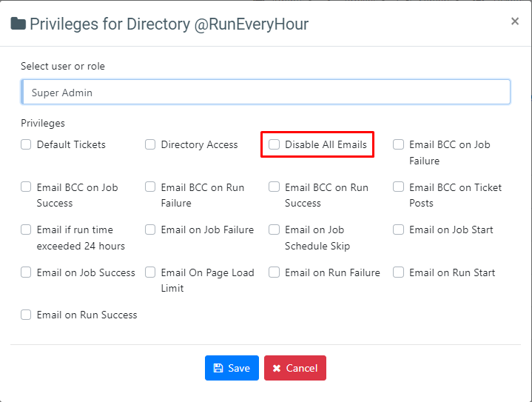This screenshot has height=402, width=532.
Task: Toggle Email BCC on Ticket Posts
Action: point(399,187)
